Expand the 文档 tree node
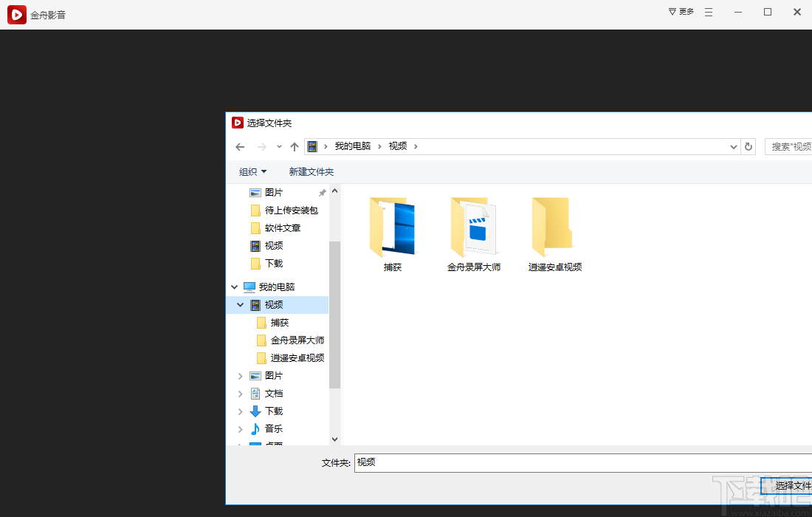 click(240, 393)
